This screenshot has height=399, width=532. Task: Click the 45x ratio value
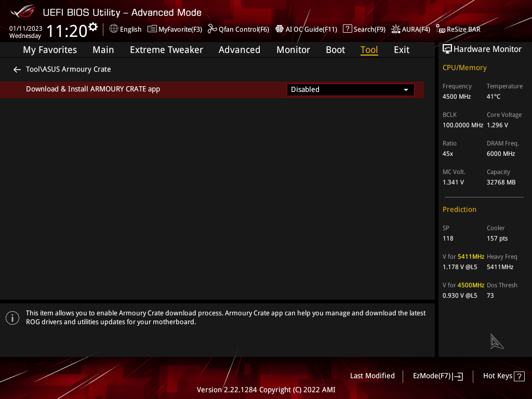tap(447, 154)
